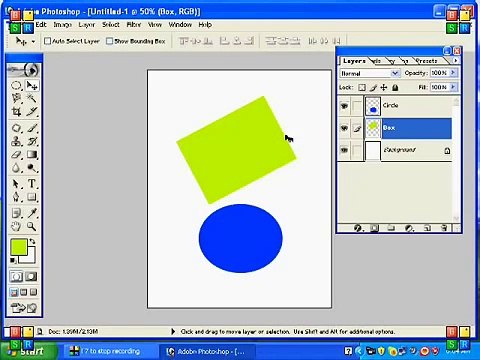
Task: Enable Auto Select Layer checkbox
Action: (x=47, y=41)
